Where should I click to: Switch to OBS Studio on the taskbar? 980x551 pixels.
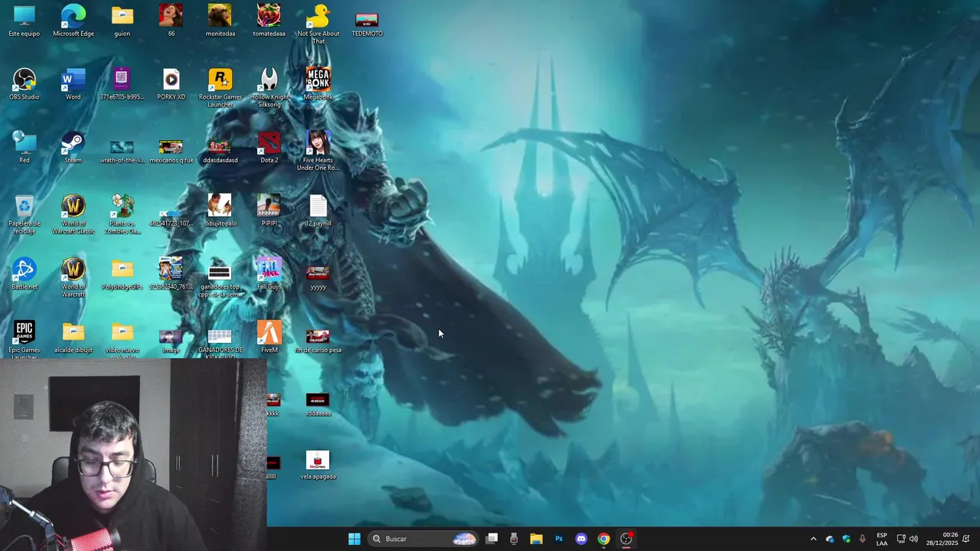626,539
